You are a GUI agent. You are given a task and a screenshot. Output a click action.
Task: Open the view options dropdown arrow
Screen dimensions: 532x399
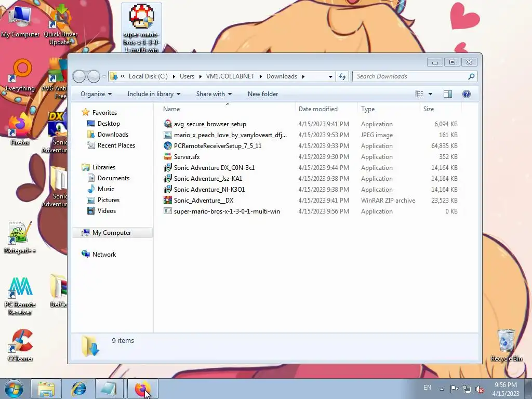(x=430, y=94)
